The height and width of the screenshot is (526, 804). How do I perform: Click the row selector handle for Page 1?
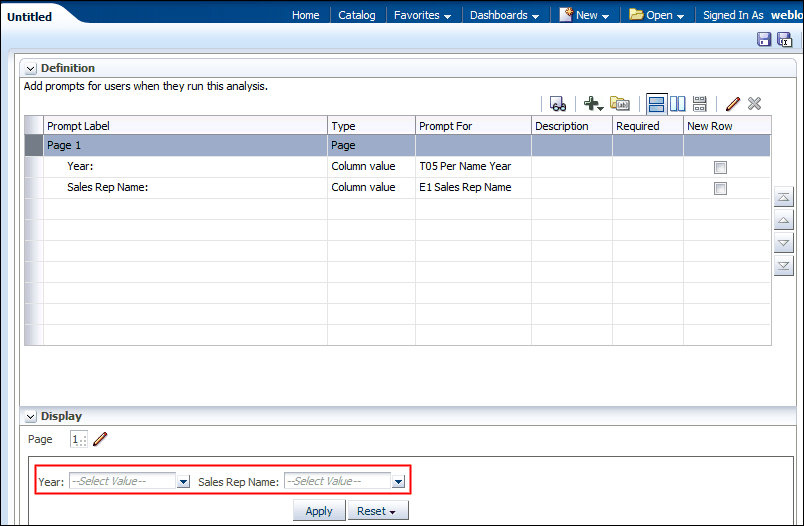pos(34,146)
